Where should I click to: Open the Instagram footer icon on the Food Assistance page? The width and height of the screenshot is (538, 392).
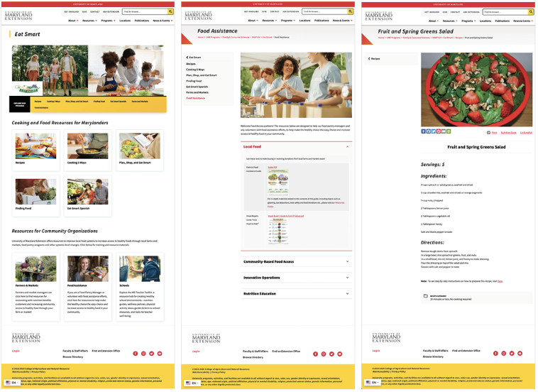click(324, 354)
